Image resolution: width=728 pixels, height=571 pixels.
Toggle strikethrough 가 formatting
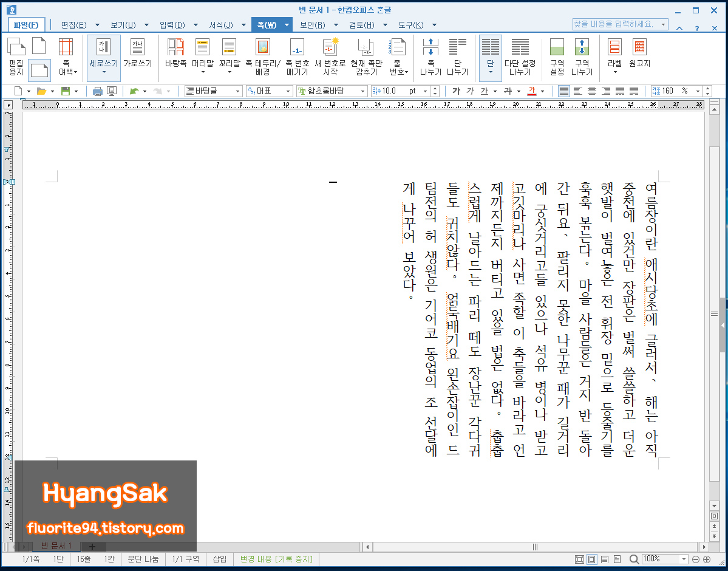(x=508, y=91)
